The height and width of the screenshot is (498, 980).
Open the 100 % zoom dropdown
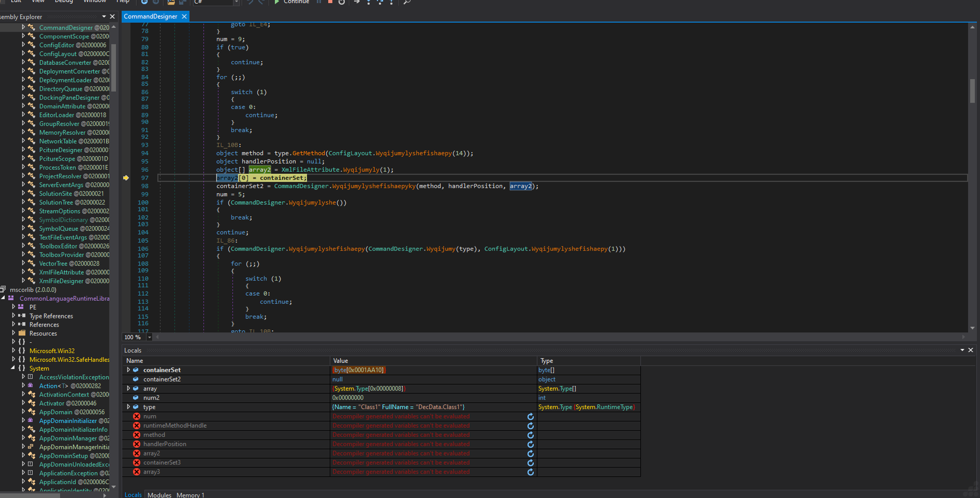click(150, 338)
